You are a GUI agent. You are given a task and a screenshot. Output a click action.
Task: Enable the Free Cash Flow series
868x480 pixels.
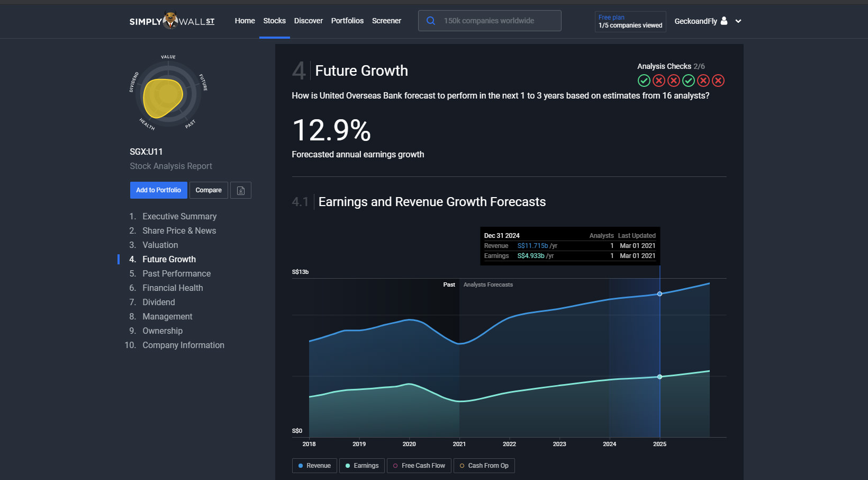point(419,466)
